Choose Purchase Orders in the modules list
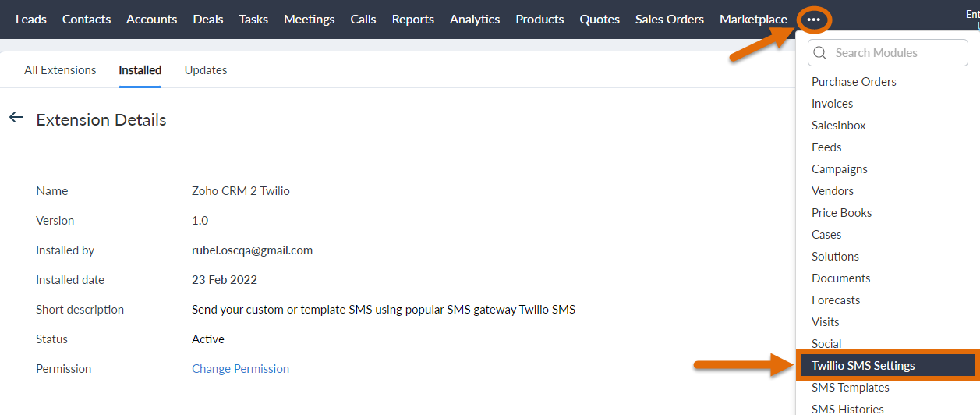This screenshot has height=415, width=980. tap(854, 81)
